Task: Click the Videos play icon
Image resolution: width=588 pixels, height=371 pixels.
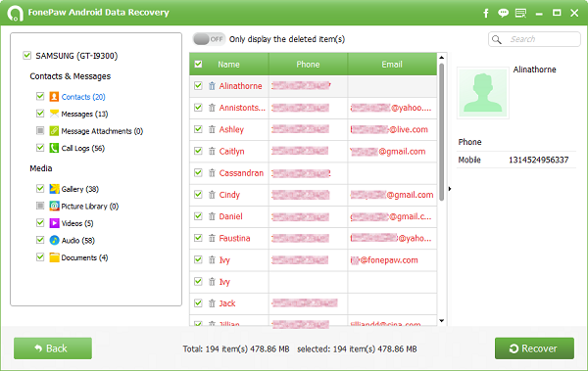Action: [54, 223]
